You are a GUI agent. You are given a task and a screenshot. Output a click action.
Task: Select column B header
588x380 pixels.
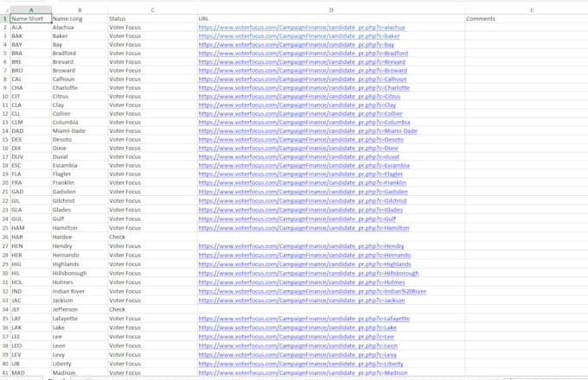click(x=80, y=10)
